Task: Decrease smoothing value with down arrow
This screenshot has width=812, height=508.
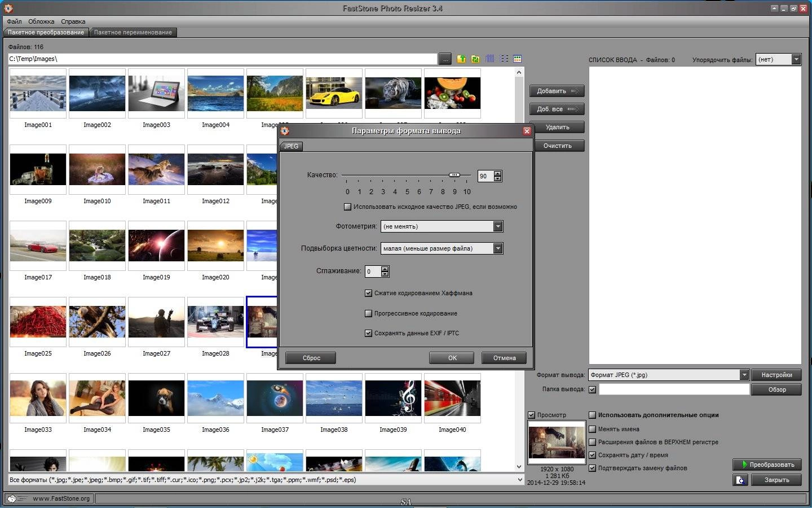Action: (385, 274)
